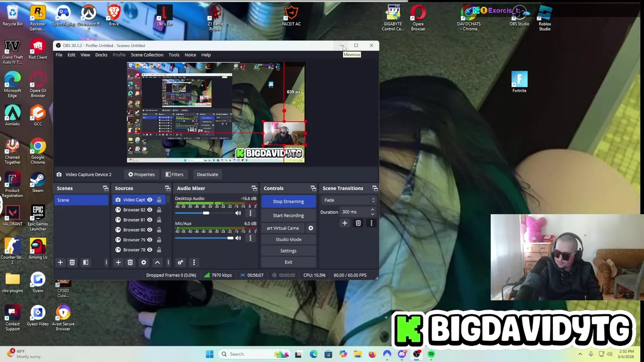Open the View menu

(85, 55)
